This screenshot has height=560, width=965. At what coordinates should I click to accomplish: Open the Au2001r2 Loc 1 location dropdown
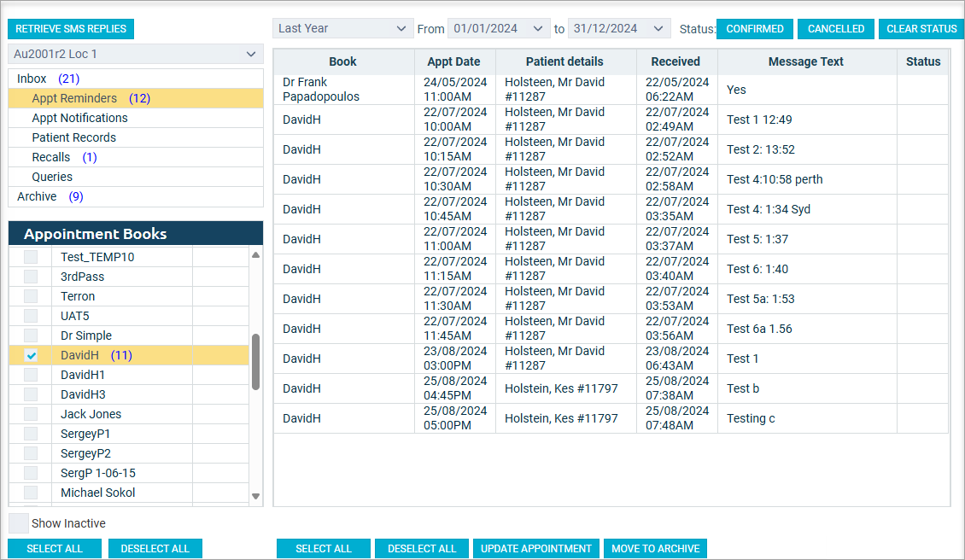pyautogui.click(x=136, y=54)
